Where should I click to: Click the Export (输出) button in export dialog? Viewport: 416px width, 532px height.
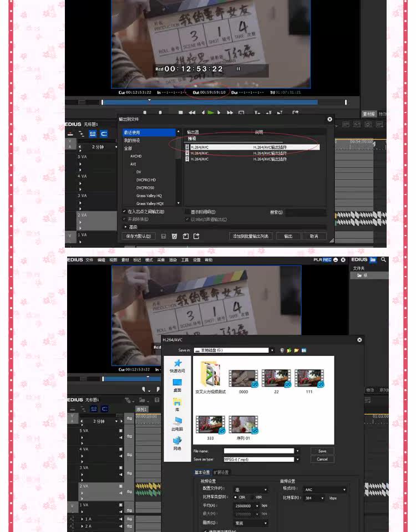point(288,236)
